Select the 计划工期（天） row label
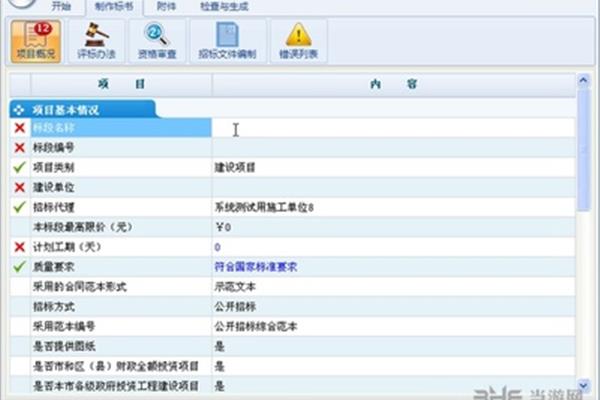This screenshot has width=600, height=400. coord(67,247)
